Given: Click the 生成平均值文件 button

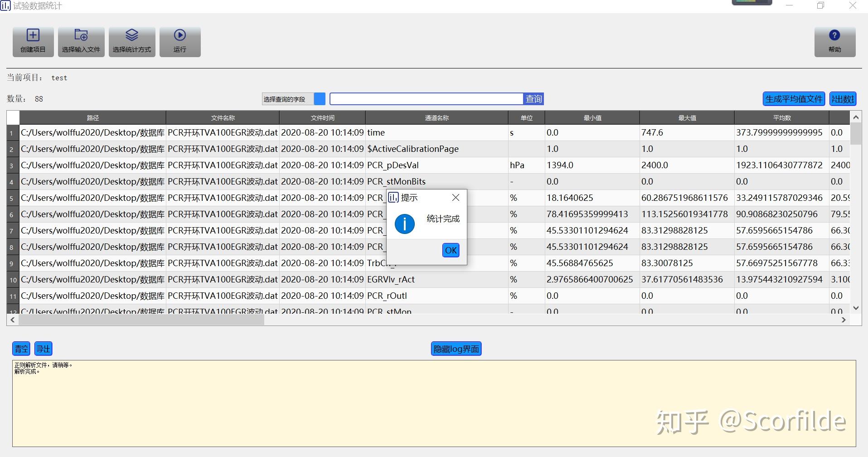Looking at the screenshot, I should [x=794, y=99].
